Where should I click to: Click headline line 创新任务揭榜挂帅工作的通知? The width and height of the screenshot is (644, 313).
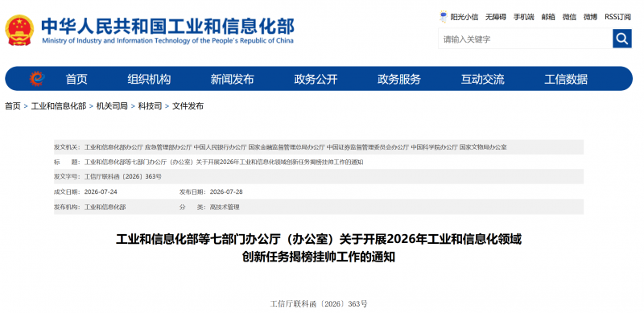pyautogui.click(x=318, y=257)
